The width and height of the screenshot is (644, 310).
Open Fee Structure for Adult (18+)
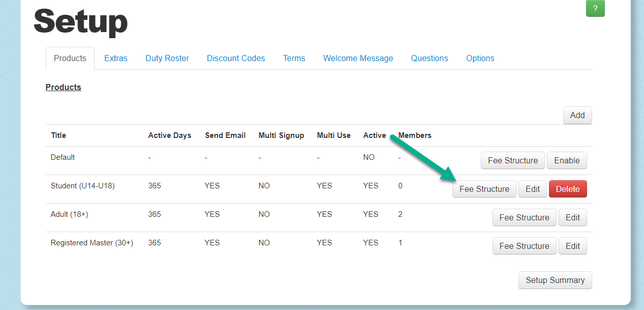[525, 217]
